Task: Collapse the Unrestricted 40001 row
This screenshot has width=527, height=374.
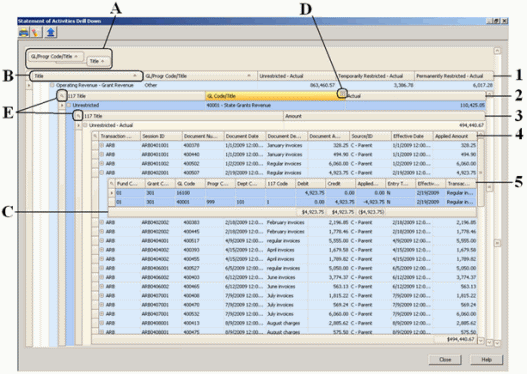Action: point(69,105)
